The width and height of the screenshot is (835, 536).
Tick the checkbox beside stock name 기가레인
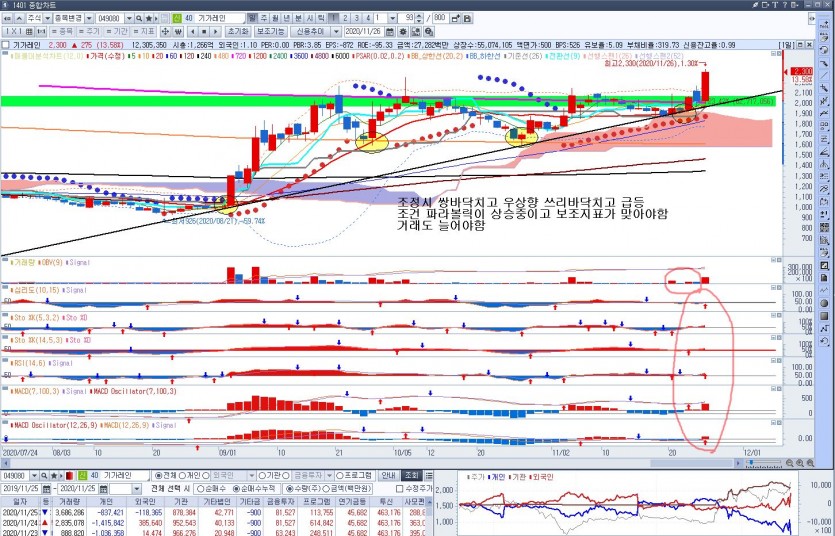[x=8, y=46]
